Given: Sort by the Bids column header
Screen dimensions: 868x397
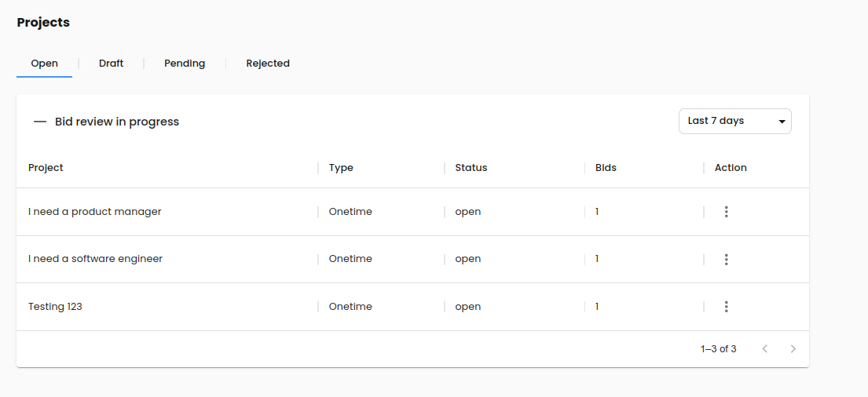Looking at the screenshot, I should (x=606, y=168).
